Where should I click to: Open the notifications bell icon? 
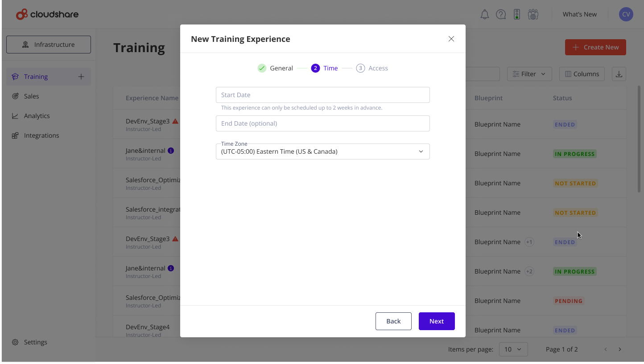[485, 14]
